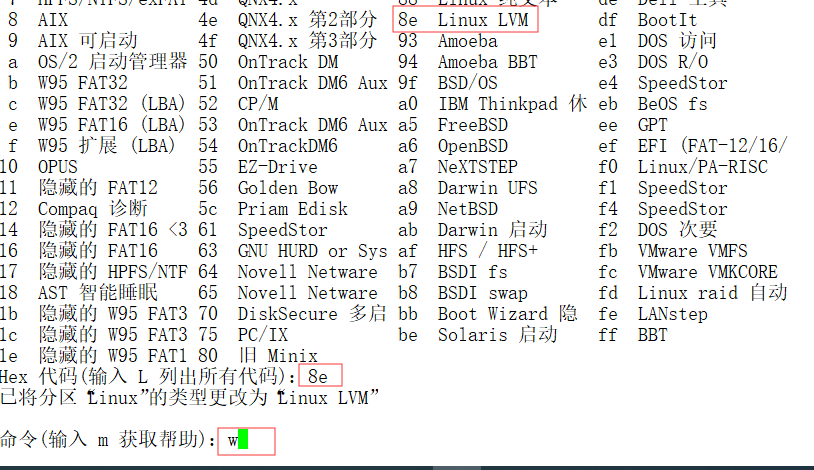The width and height of the screenshot is (814, 470).
Task: Click the "EFI (FAT-12/16/" entry
Action: pyautogui.click(x=712, y=146)
